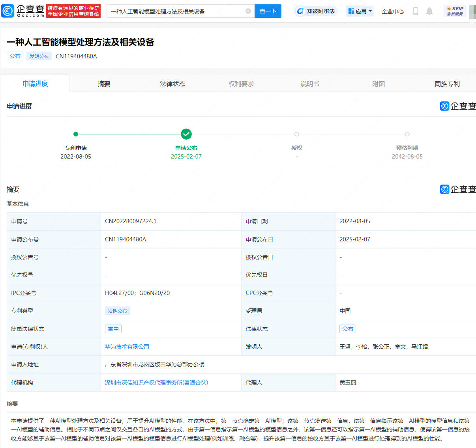Screen dimensions: 476x448
Task: Click estimated expiry date 2042-08-05
Action: [407, 157]
